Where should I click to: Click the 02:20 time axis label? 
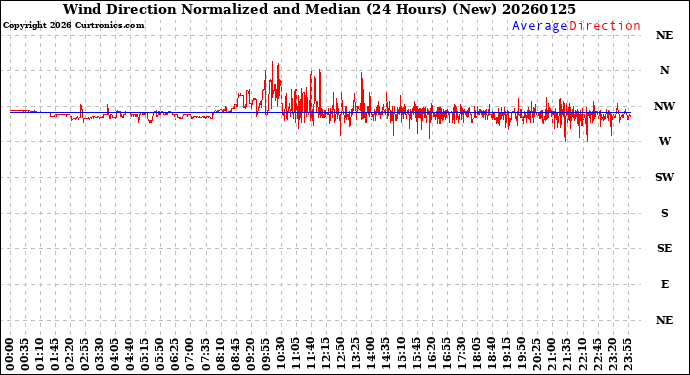pyautogui.click(x=70, y=355)
